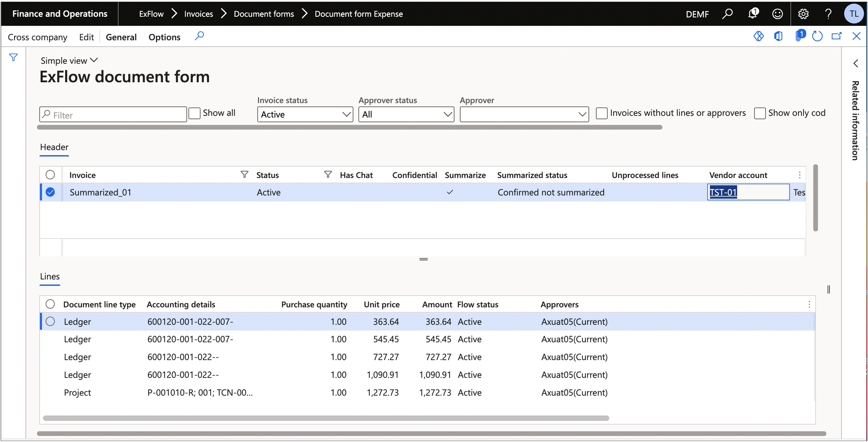Open the global search magnifier in top bar

(x=727, y=14)
